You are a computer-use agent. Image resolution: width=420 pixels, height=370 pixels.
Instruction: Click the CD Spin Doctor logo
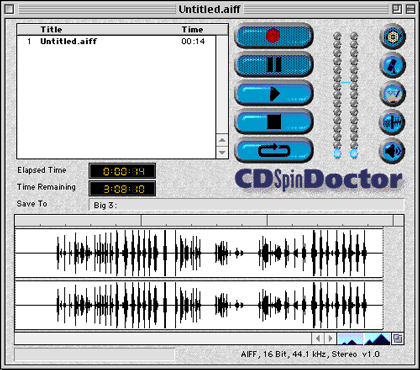(318, 180)
